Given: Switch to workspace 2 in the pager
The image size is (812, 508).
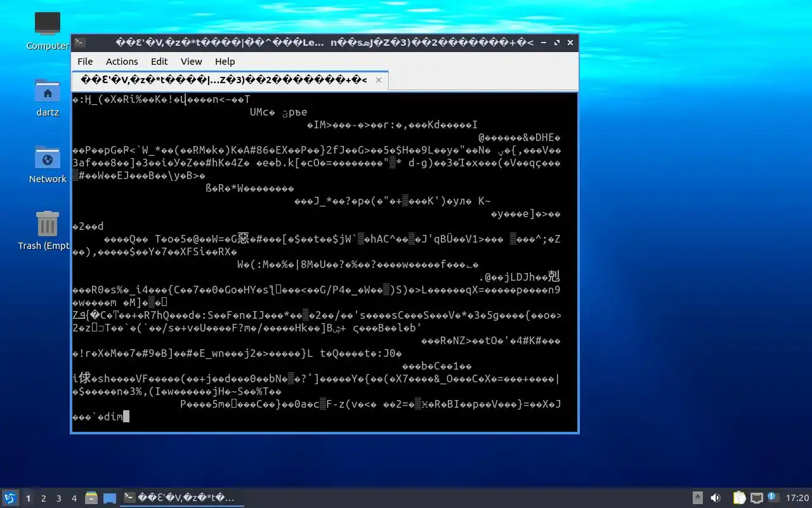Looking at the screenshot, I should point(44,498).
